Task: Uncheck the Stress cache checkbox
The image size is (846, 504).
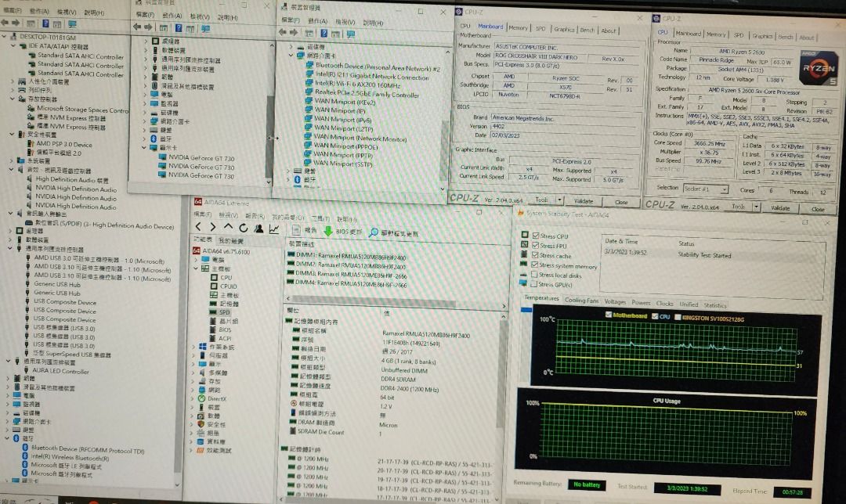Action: pyautogui.click(x=535, y=255)
